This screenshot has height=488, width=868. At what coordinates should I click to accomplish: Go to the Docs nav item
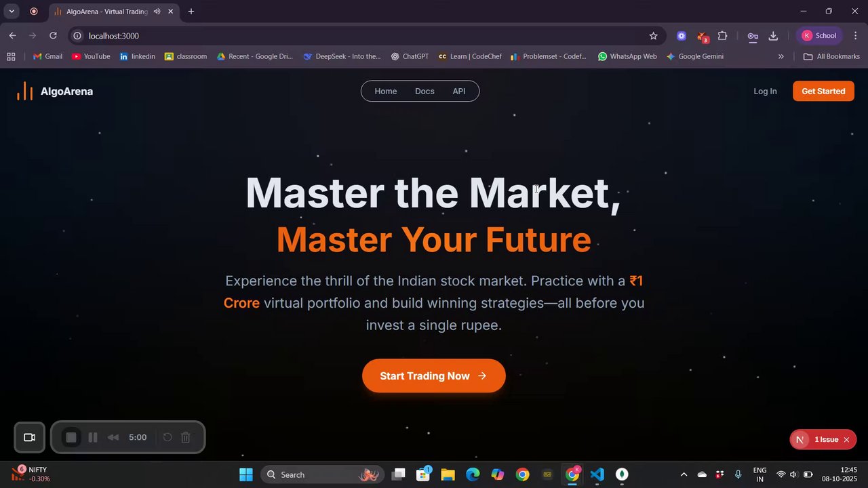click(x=425, y=91)
